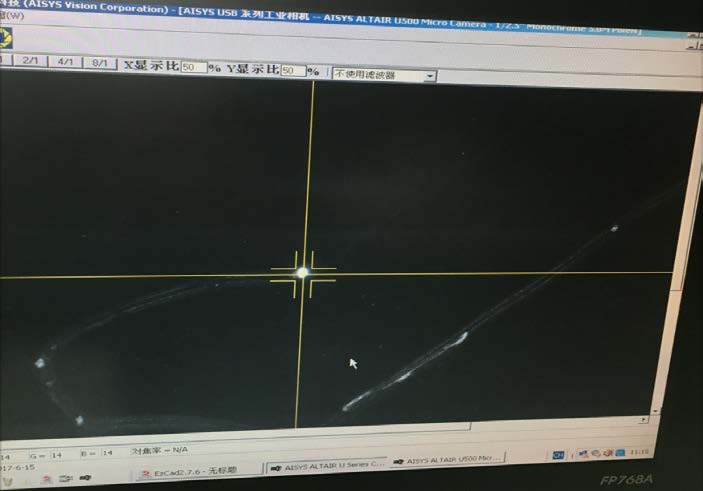Click the Y显示比 percentage input field

pyautogui.click(x=293, y=72)
